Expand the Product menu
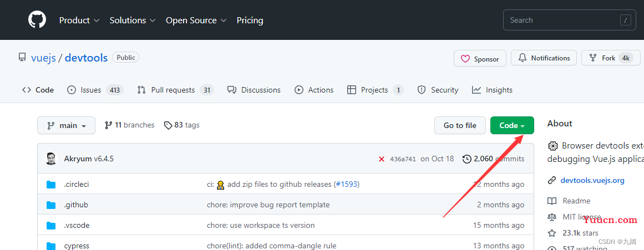 click(x=79, y=20)
